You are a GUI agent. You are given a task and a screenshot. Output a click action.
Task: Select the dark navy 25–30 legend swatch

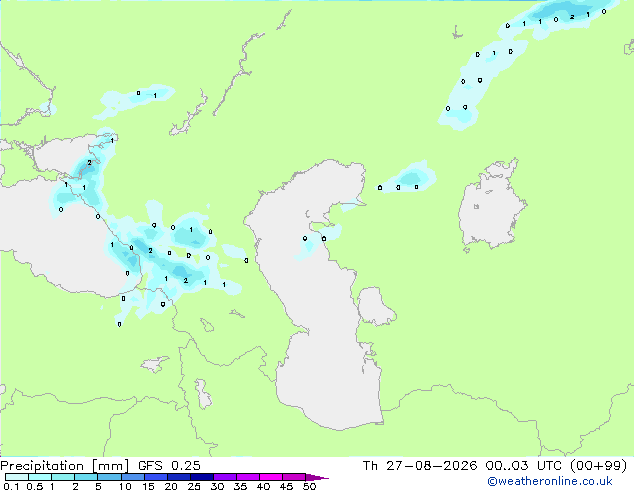click(201, 477)
